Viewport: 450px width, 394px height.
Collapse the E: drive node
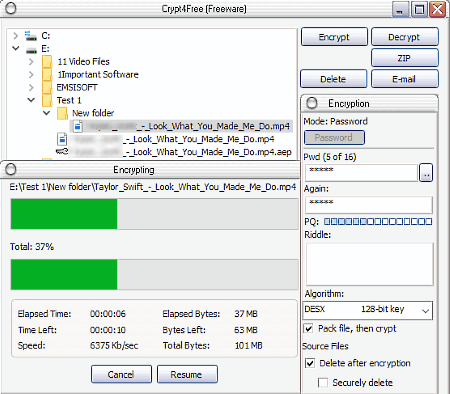coord(15,48)
